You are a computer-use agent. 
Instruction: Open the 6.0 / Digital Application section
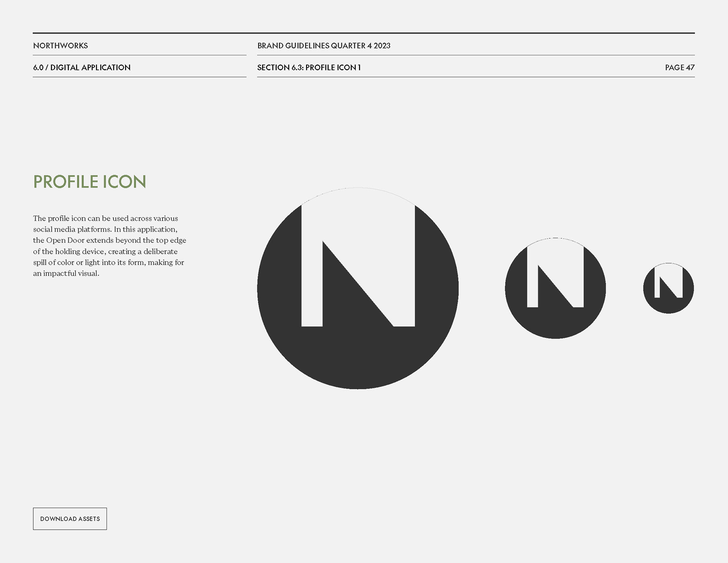pyautogui.click(x=82, y=68)
